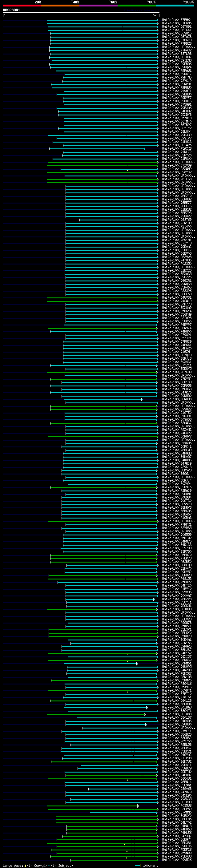Click the UniRef100_Q9FJA6 label
The height and width of the screenshot is (868, 197).
pyautogui.click(x=176, y=108)
